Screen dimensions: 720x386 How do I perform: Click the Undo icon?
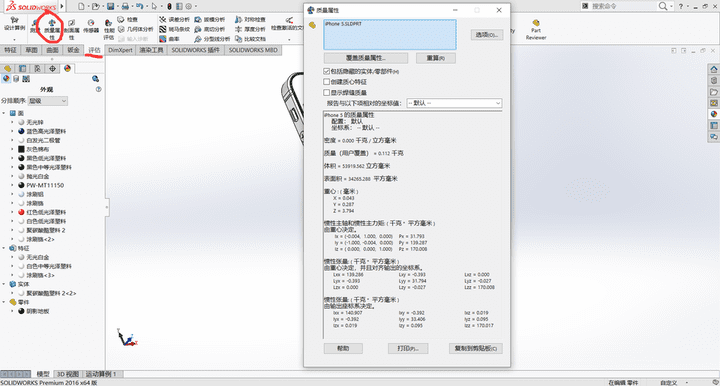click(x=140, y=6)
